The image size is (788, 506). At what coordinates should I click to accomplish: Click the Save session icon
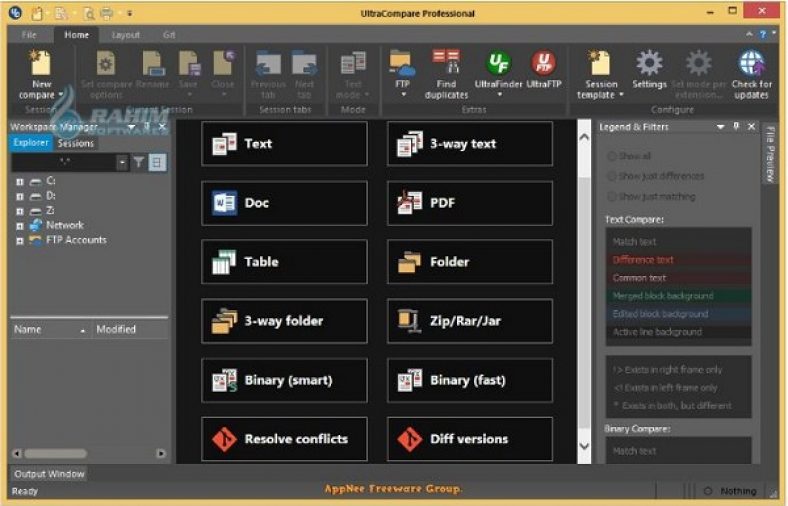tap(188, 73)
